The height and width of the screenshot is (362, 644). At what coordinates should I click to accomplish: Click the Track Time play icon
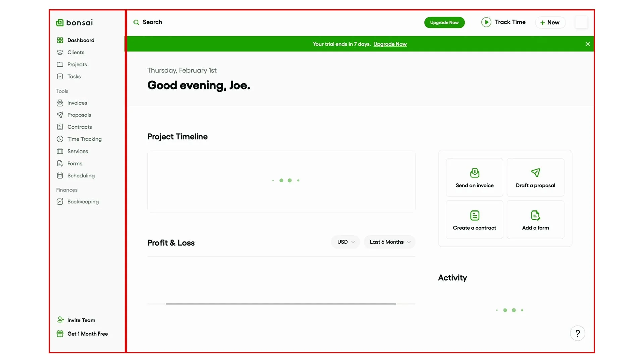(x=486, y=22)
